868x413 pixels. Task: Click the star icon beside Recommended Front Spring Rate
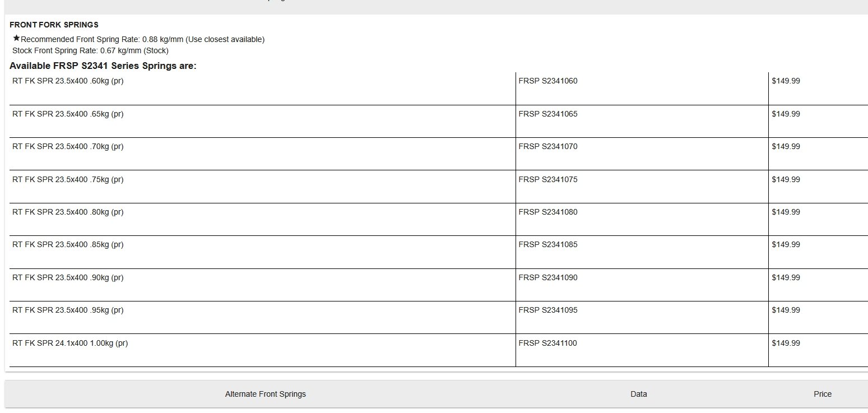click(x=16, y=39)
